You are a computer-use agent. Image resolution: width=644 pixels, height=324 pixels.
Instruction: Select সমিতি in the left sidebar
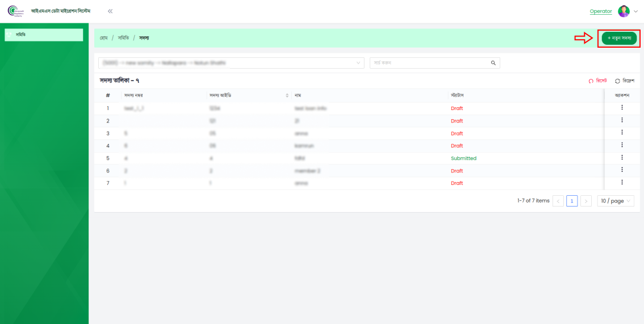tap(44, 35)
